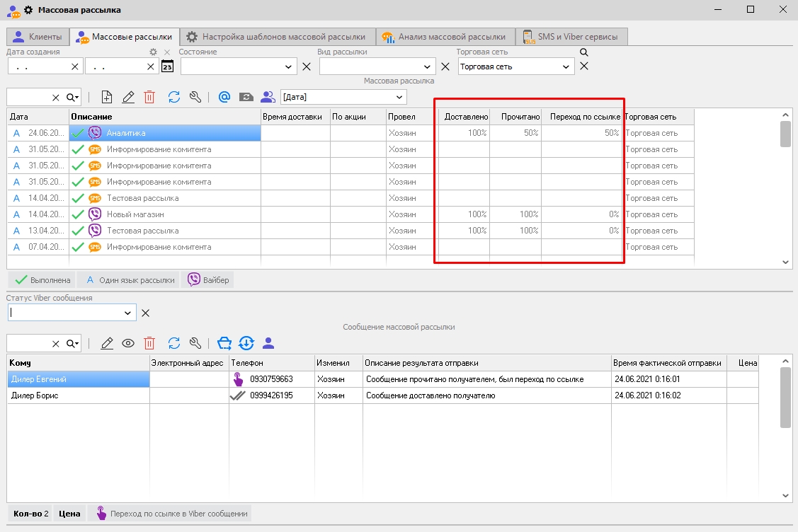Click the blue refresh icon in messages toolbar
Screen dimensions: 798x532
pyautogui.click(x=174, y=343)
